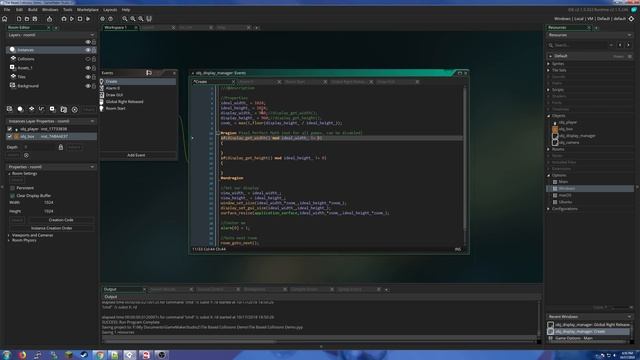This screenshot has width=640, height=360.
Task: Collapse the Layers room panel dropdown
Action: tap(92, 35)
